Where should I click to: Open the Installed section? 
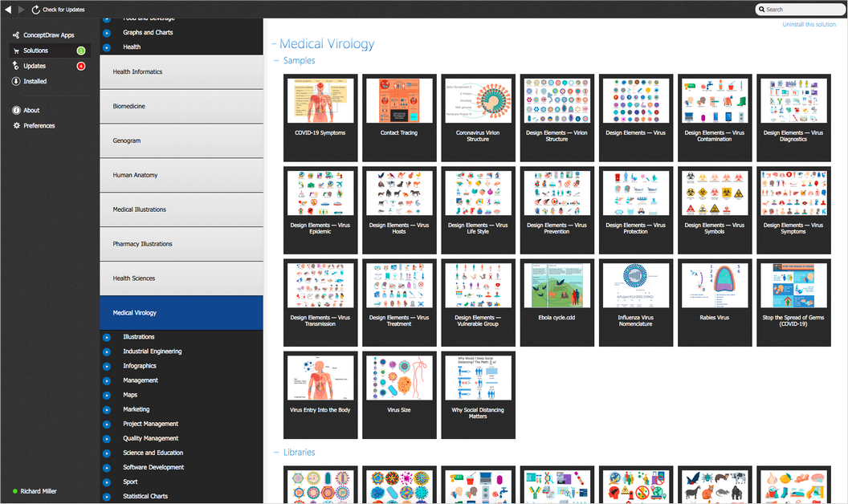click(x=35, y=81)
